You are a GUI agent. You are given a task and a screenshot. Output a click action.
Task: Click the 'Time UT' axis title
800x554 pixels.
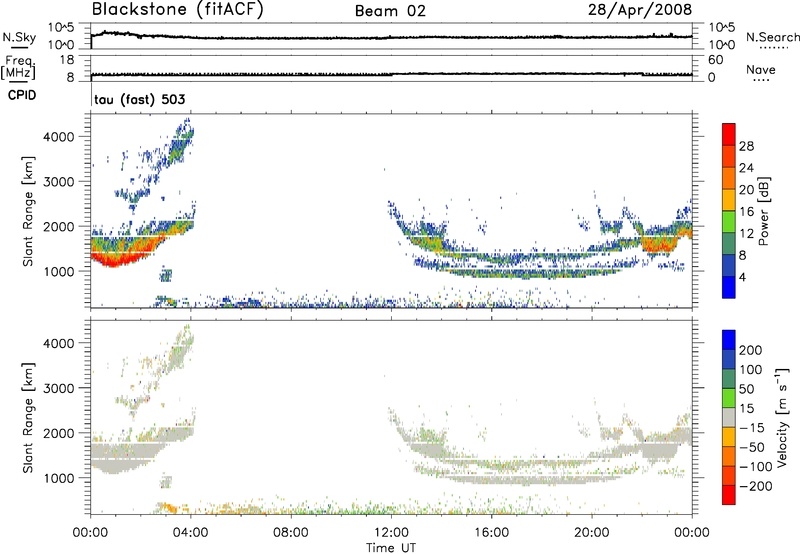click(391, 548)
